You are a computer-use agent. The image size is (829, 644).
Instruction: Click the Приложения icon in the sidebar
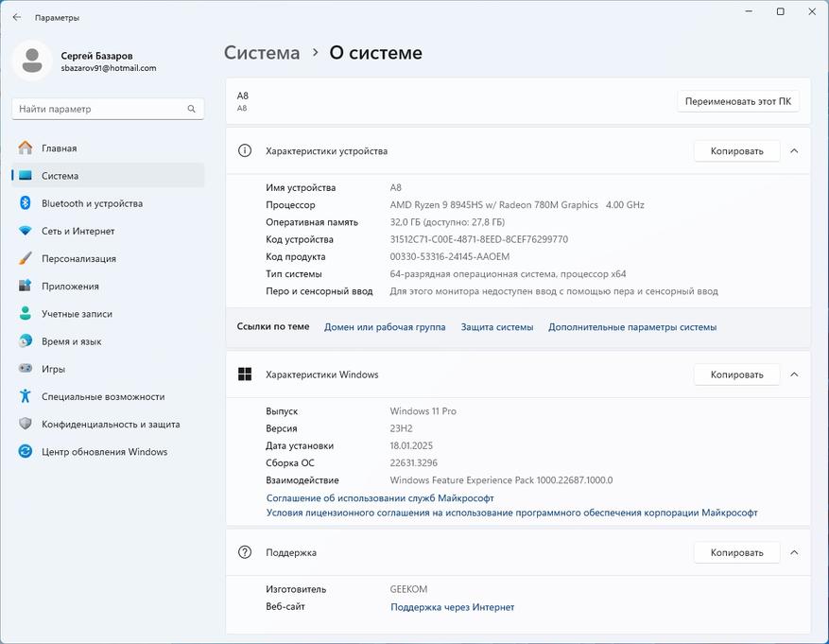click(x=26, y=286)
